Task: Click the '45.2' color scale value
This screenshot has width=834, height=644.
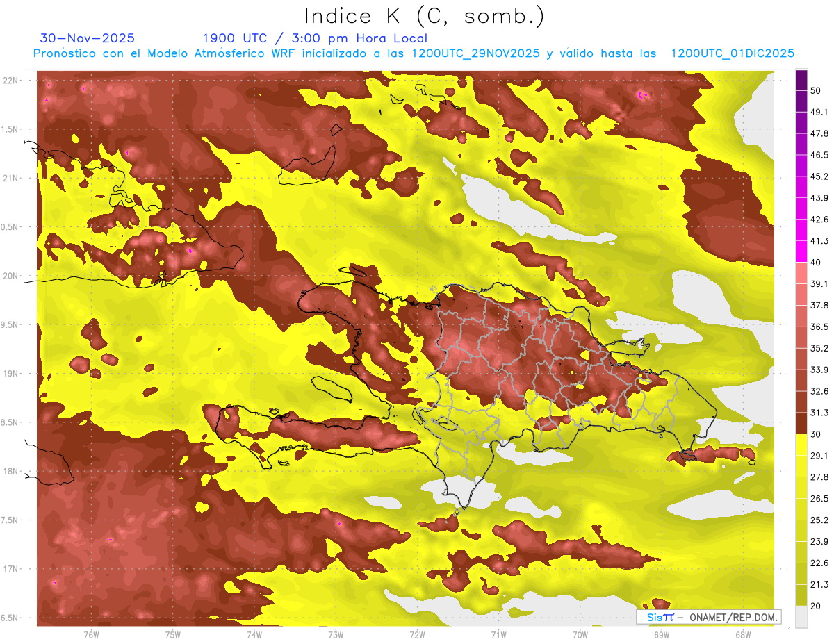Action: (x=819, y=176)
